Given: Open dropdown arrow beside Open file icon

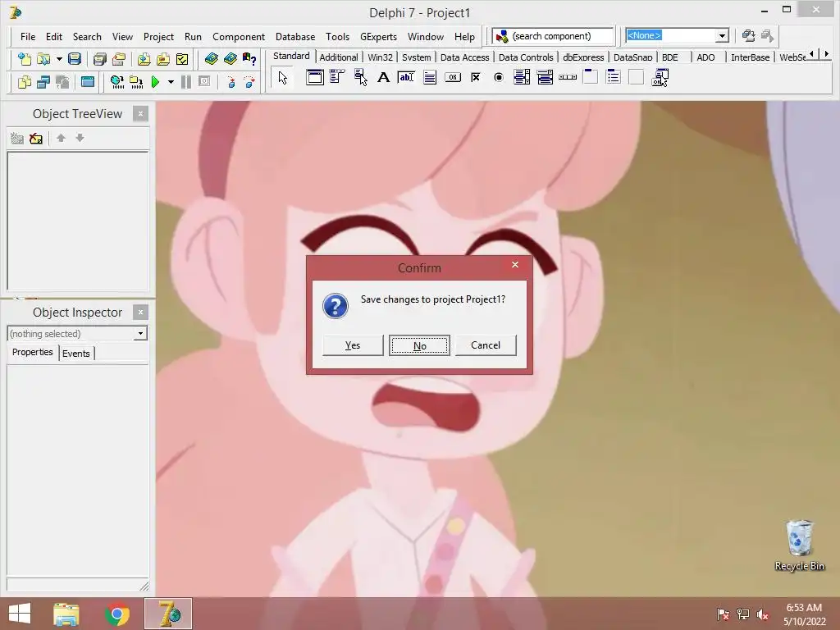Looking at the screenshot, I should tap(59, 58).
